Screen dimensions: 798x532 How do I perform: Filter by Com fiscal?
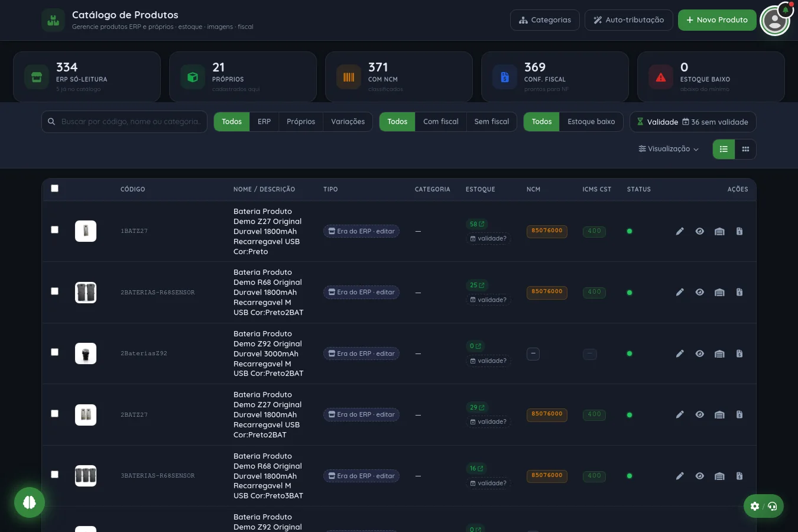pyautogui.click(x=441, y=122)
